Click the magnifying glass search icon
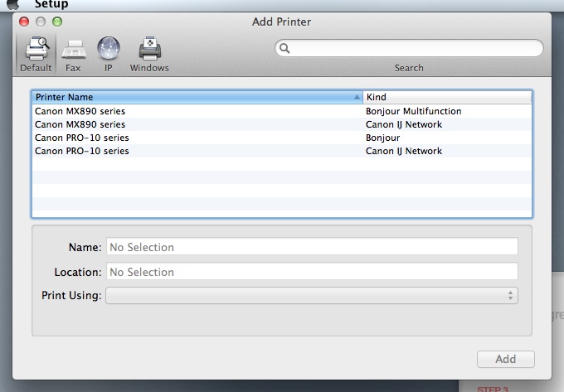Screen dimensions: 564x392 click(284, 49)
